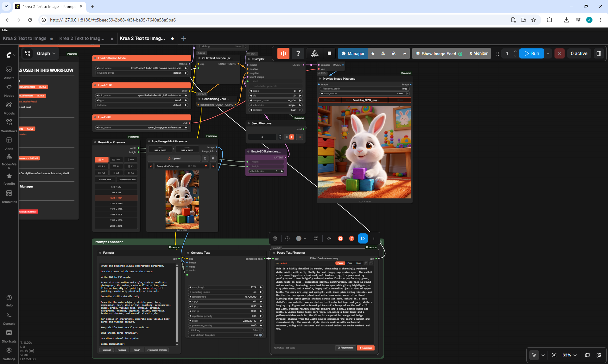Click the orange gear icon in selection toolbar

[340, 238]
